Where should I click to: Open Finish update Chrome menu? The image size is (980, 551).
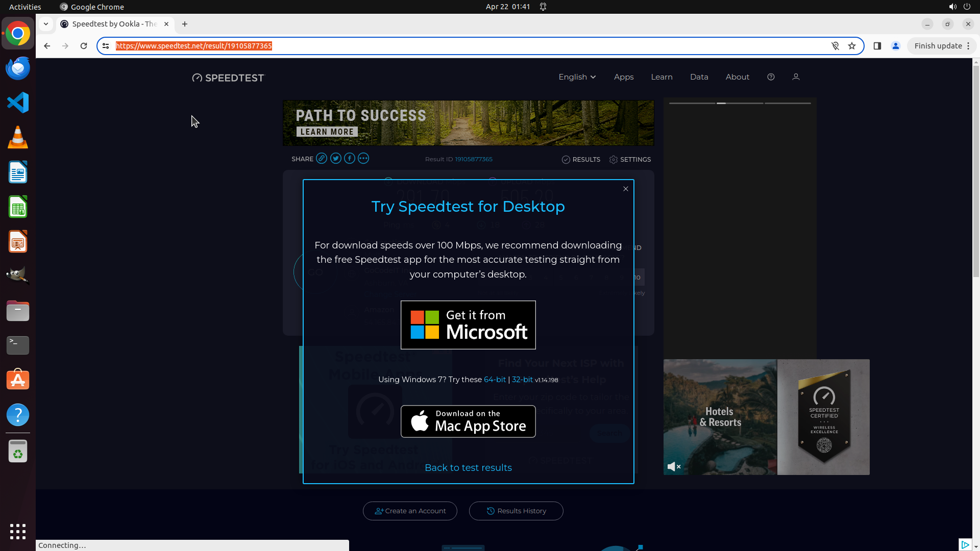pos(941,46)
